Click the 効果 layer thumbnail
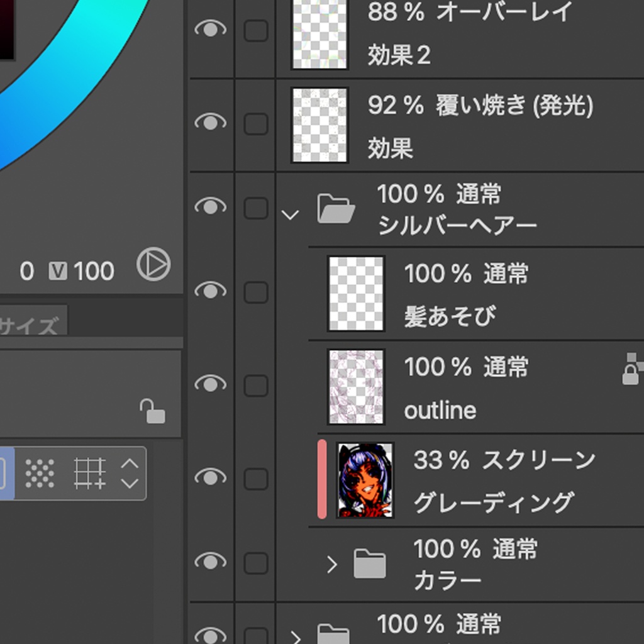Image resolution: width=644 pixels, height=644 pixels. coord(319,125)
